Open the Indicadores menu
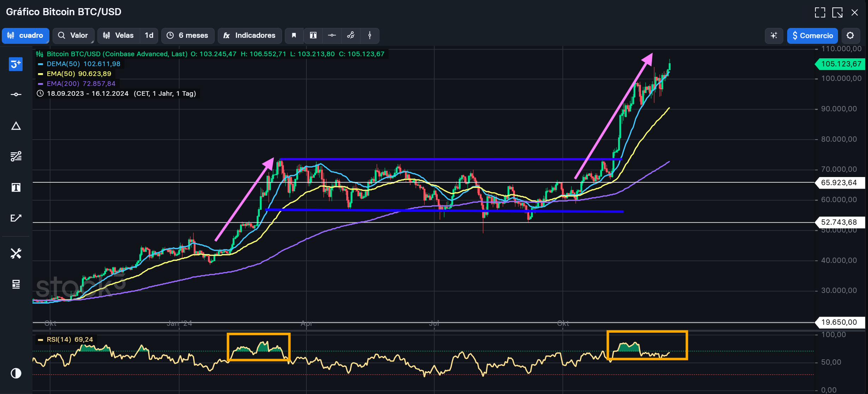The width and height of the screenshot is (868, 394). (x=250, y=35)
